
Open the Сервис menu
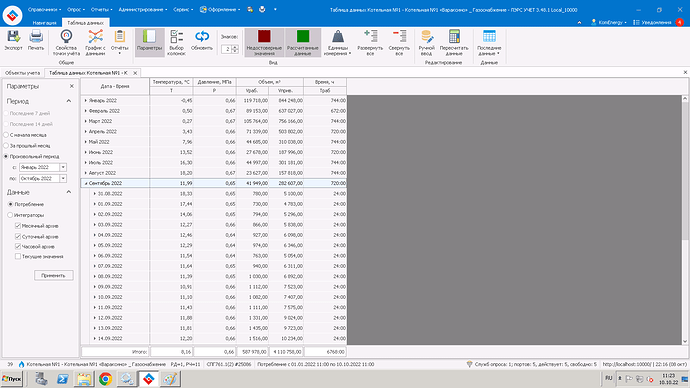pos(183,9)
